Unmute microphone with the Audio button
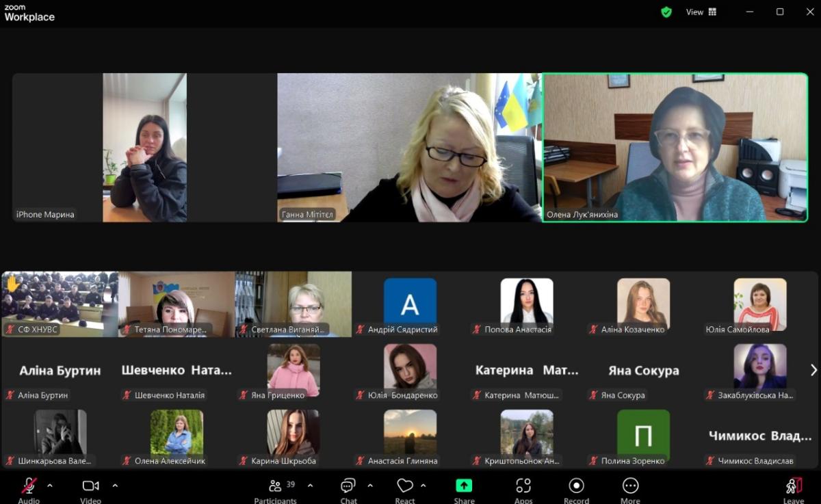The image size is (821, 504). (29, 490)
